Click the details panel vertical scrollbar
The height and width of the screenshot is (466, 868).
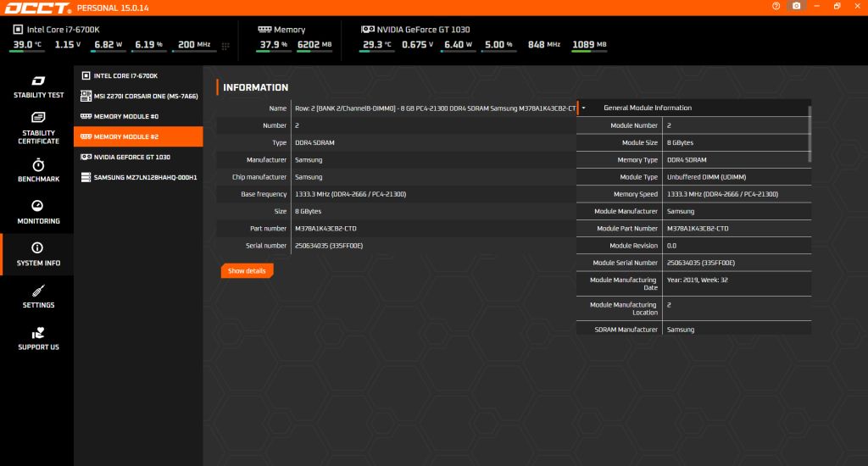810,135
